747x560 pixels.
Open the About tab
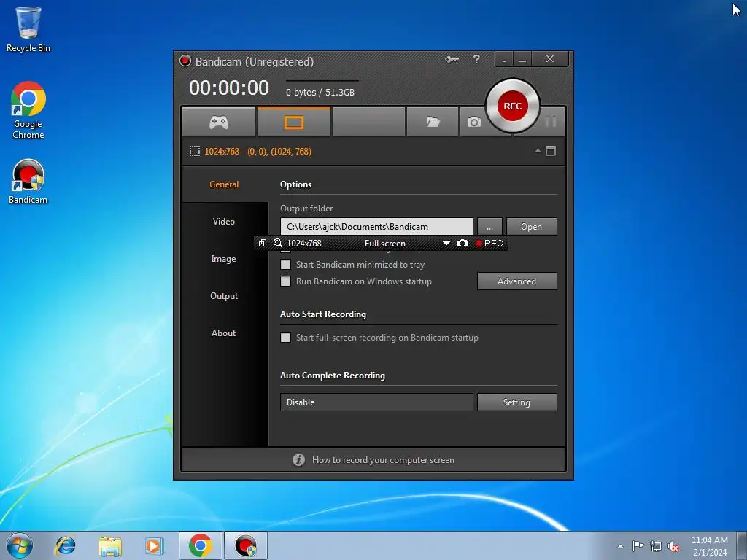224,332
